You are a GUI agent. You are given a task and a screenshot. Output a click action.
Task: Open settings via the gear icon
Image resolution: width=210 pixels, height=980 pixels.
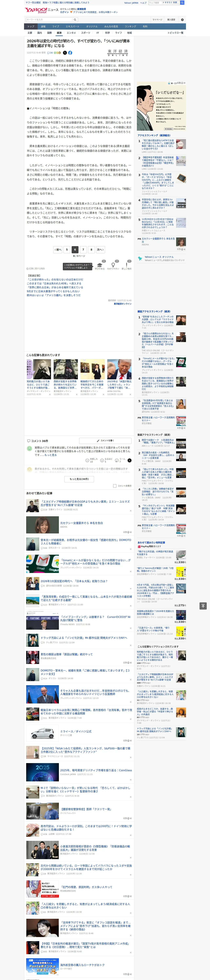[x=182, y=20]
